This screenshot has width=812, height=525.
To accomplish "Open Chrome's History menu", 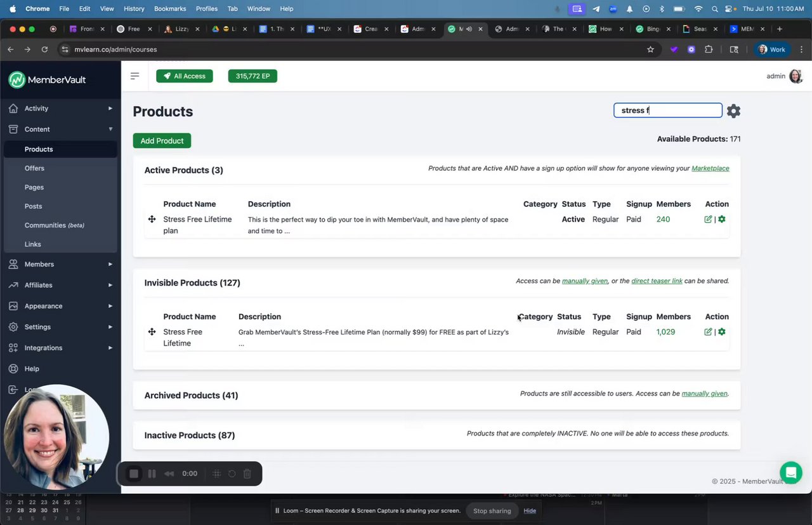I will click(x=134, y=9).
